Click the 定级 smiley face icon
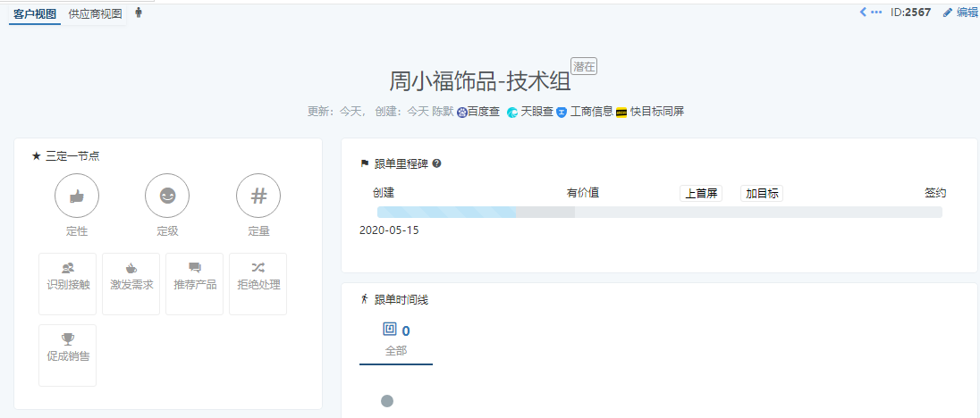 click(x=167, y=196)
